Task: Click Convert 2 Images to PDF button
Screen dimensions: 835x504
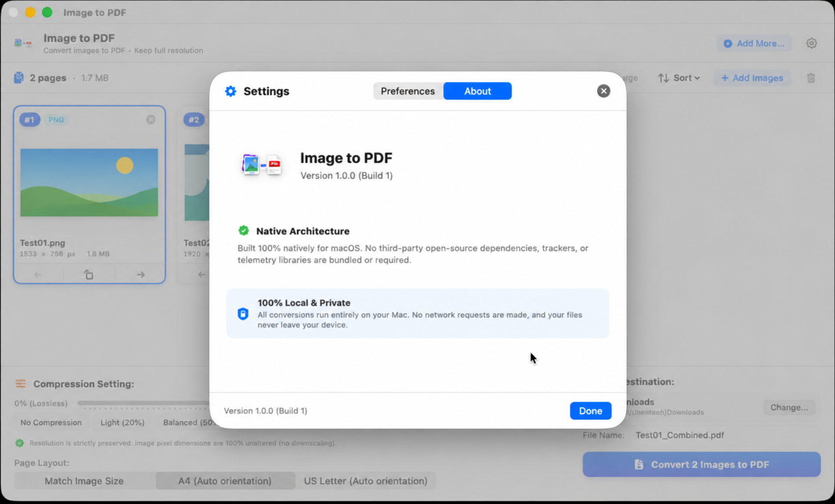Action: [702, 464]
